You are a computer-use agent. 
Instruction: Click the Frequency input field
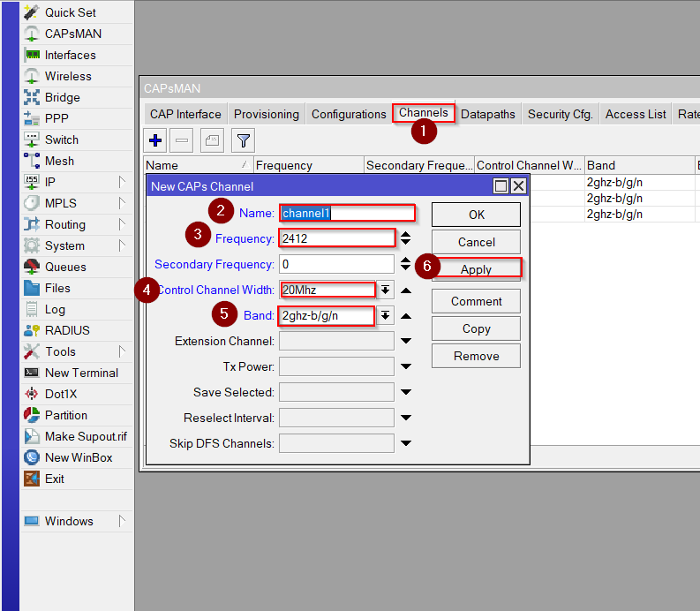tap(336, 238)
